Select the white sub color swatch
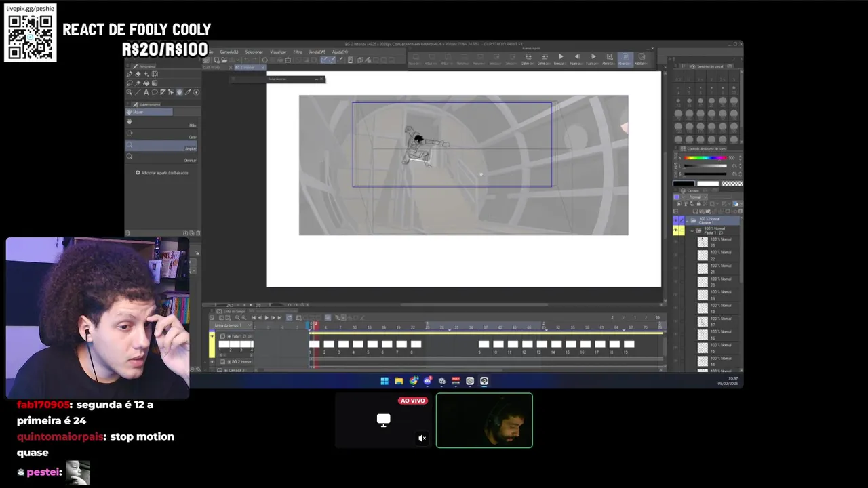The width and height of the screenshot is (868, 488). coord(708,184)
